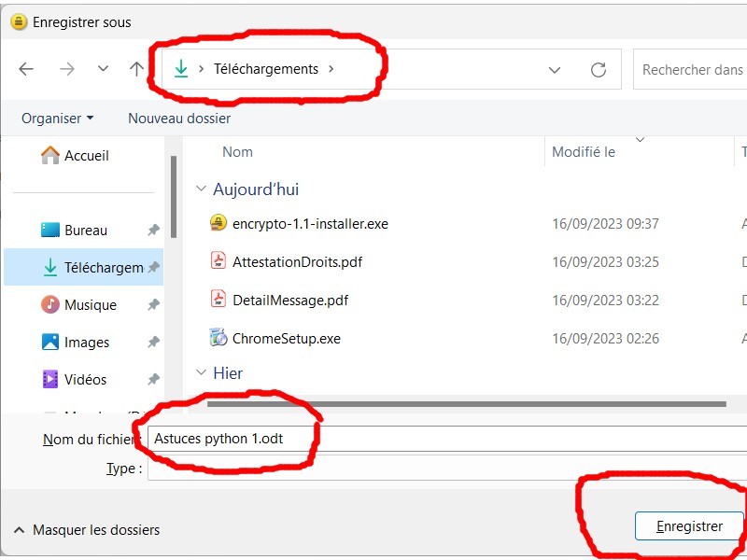Click the back navigation arrow
Viewport: 747px width, 560px height.
click(26, 69)
